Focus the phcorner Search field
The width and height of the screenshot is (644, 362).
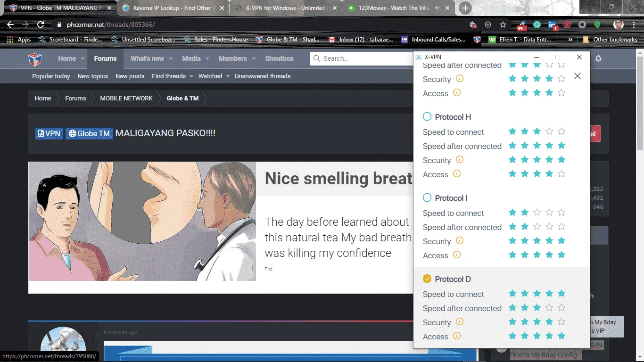(362, 58)
